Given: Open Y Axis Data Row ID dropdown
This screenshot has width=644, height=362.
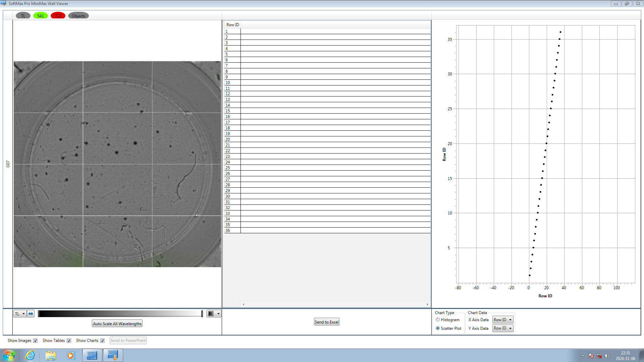Looking at the screenshot, I should click(503, 328).
